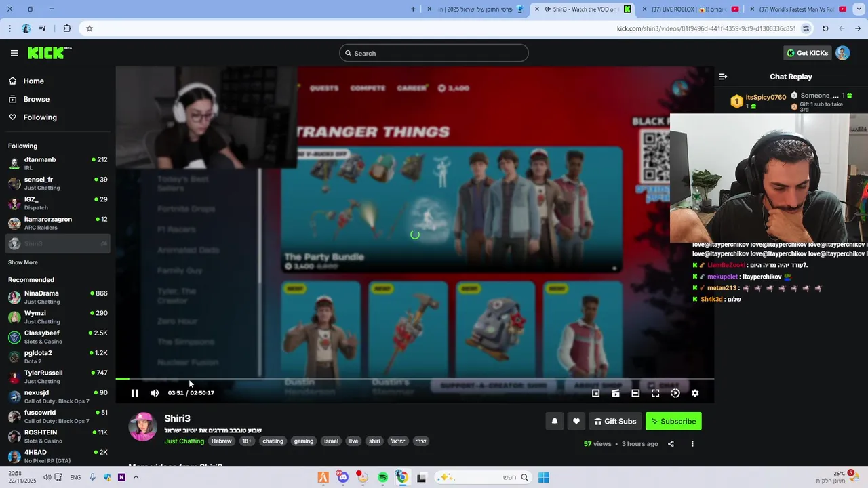
Task: Open ItsSpicy0760 gifter leaderboard entry
Action: click(758, 102)
